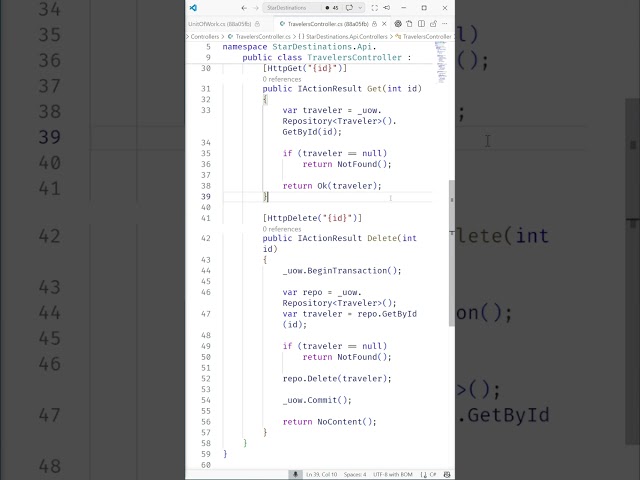Click 'repo.Delete(traveler);' on line 52

(x=337, y=379)
